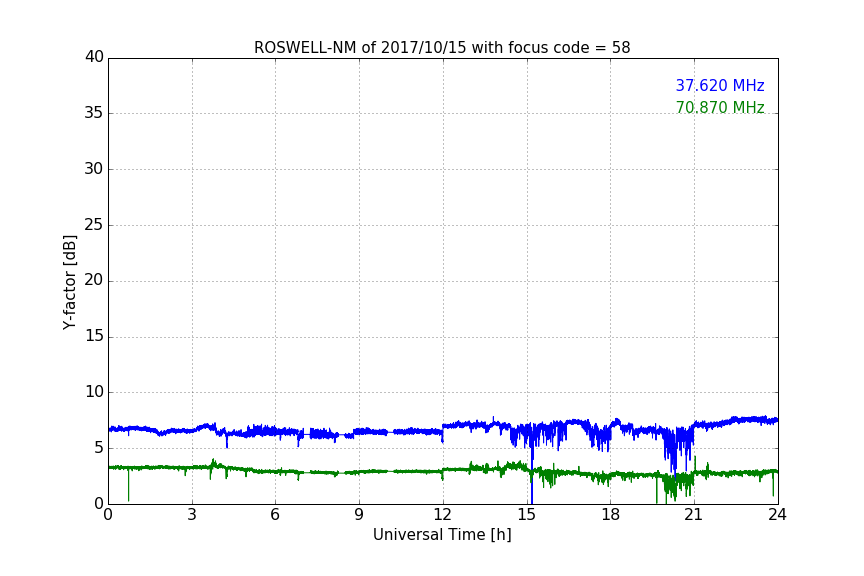The height and width of the screenshot is (576, 864).
Task: Click the y-axis tick label 15
Action: coord(94,336)
